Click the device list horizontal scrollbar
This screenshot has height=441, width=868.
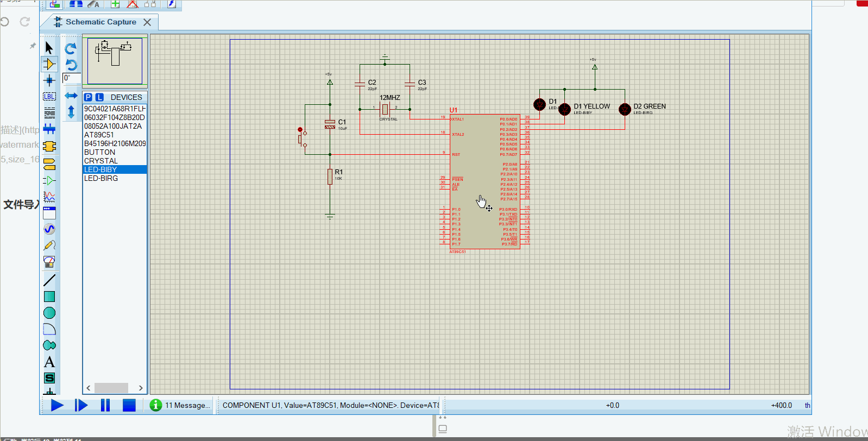click(x=111, y=388)
